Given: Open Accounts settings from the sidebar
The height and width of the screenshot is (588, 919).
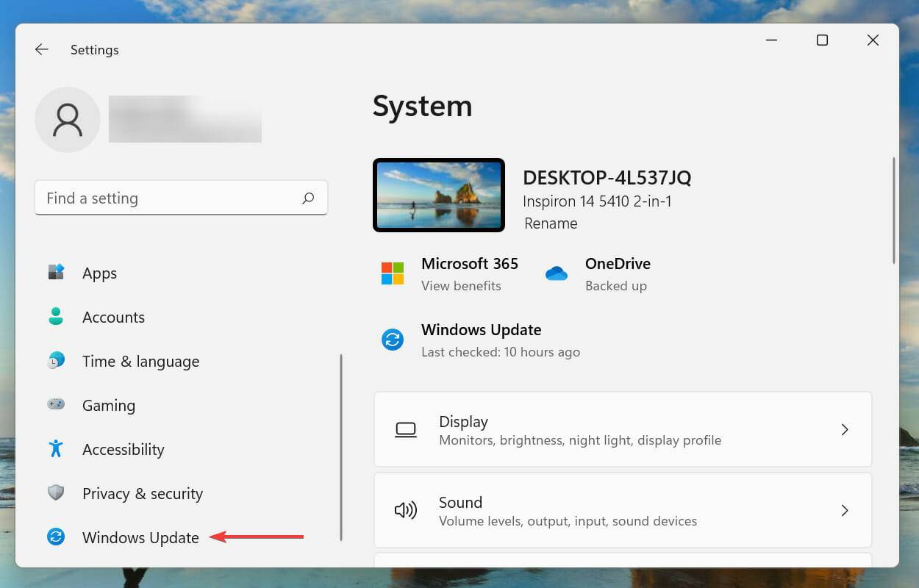Looking at the screenshot, I should [x=56, y=317].
